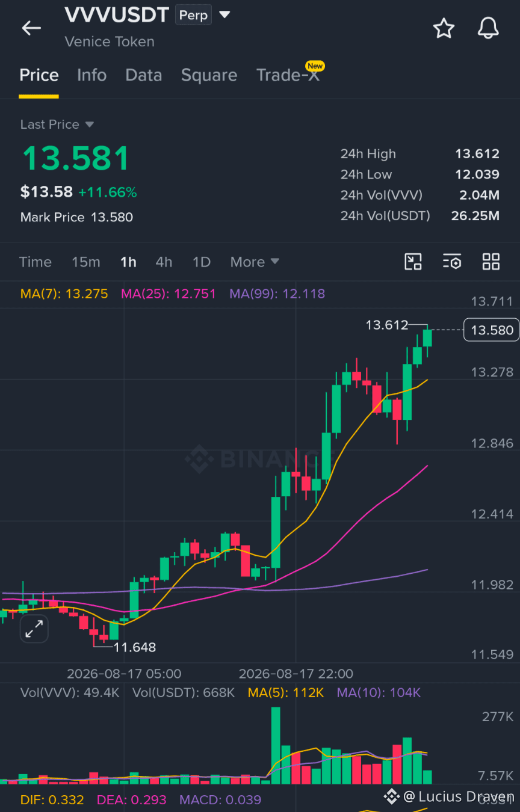
Task: Tap the MACD: 0.039 indicator value
Action: (220, 800)
